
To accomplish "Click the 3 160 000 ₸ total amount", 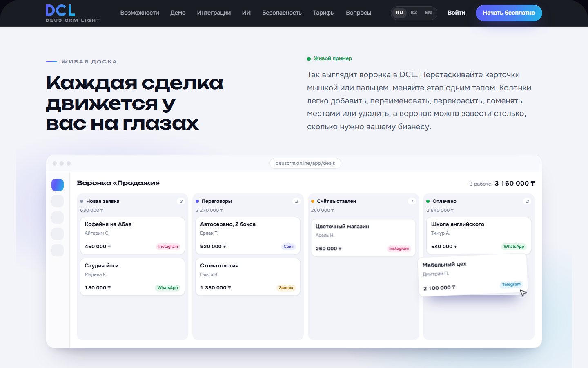I will (x=514, y=184).
